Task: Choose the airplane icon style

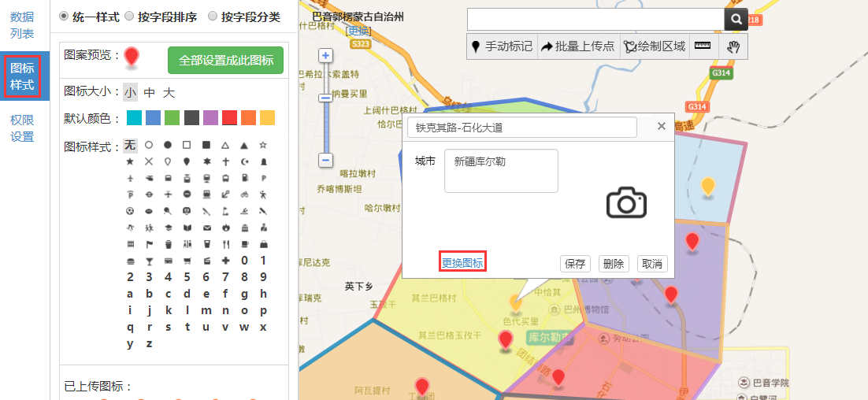Action: [129, 178]
